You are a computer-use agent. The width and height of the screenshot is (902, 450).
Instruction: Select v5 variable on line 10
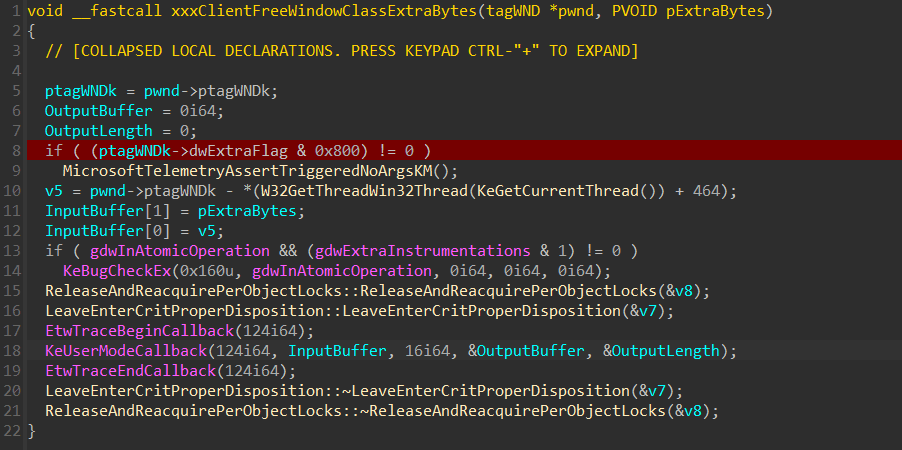coord(53,190)
